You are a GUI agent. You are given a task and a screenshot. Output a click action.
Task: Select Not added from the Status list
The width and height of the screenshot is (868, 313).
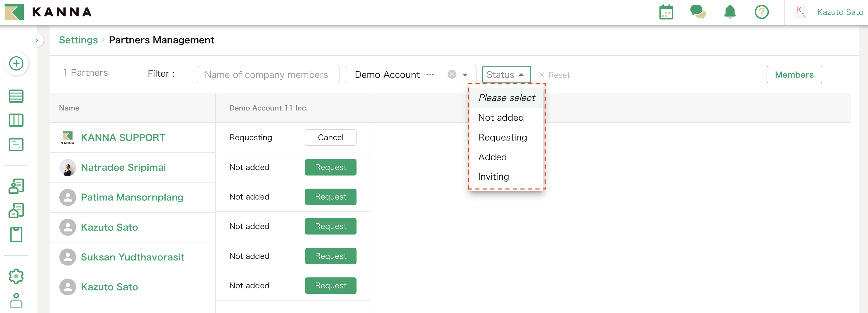[501, 117]
